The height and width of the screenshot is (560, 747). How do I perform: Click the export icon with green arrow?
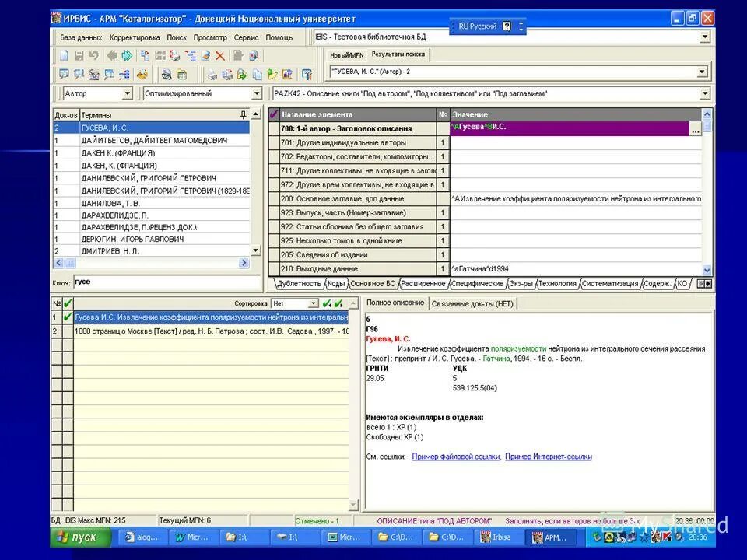(242, 75)
